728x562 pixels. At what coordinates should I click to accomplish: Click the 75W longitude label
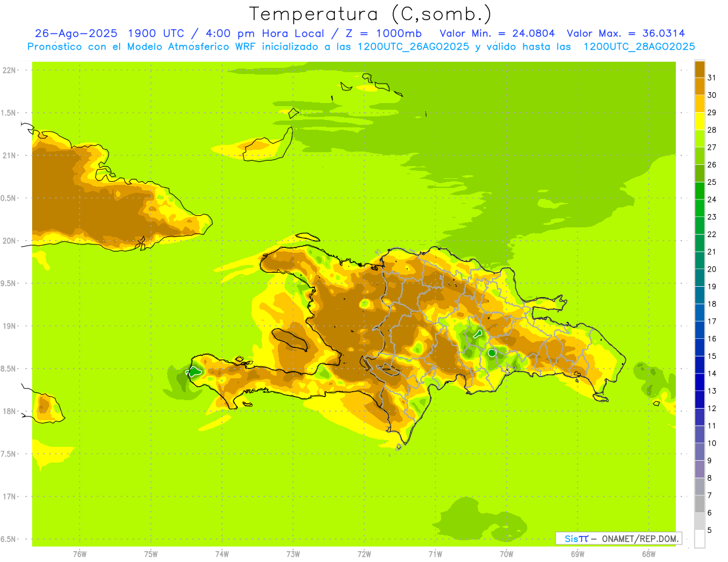(x=151, y=554)
